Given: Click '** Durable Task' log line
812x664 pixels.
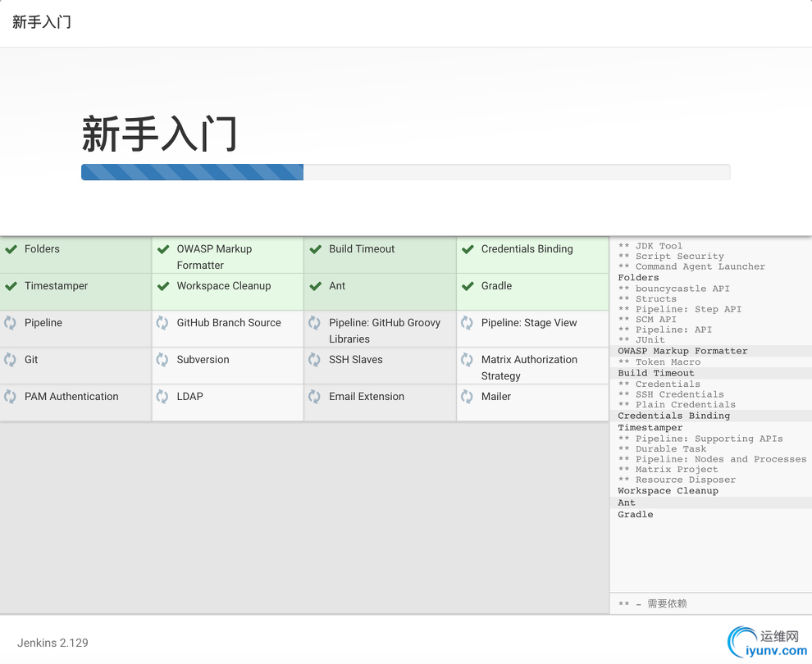Looking at the screenshot, I should click(x=662, y=448).
